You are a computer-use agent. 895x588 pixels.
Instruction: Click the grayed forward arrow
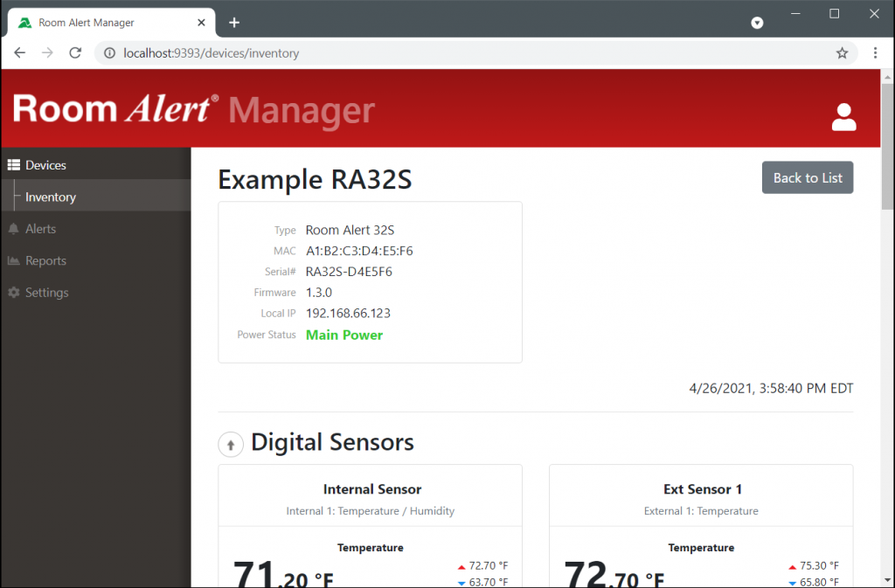(x=47, y=52)
